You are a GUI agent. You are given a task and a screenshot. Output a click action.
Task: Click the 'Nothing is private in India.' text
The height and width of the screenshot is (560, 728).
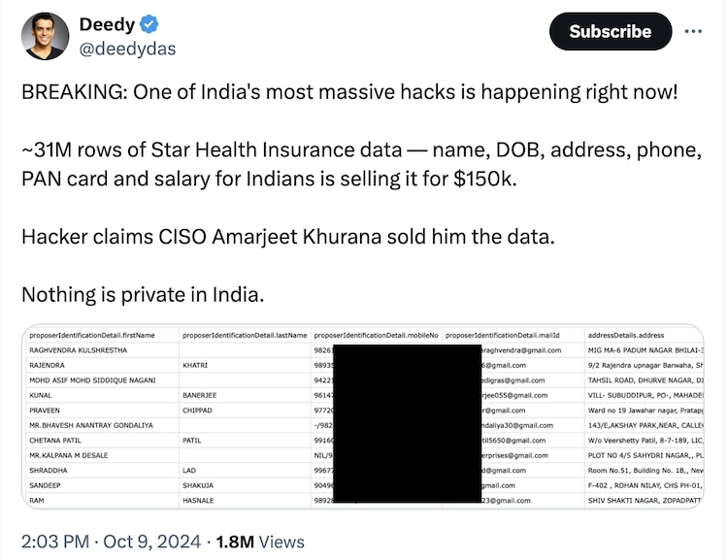tap(142, 293)
